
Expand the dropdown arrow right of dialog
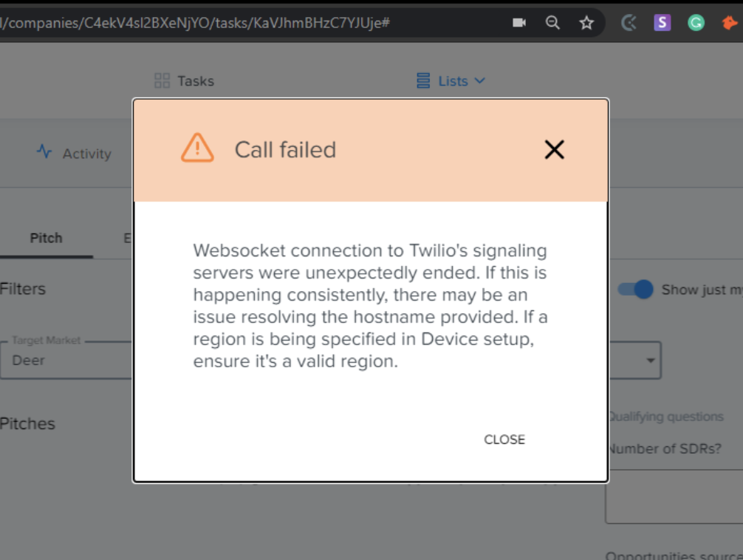pyautogui.click(x=651, y=361)
